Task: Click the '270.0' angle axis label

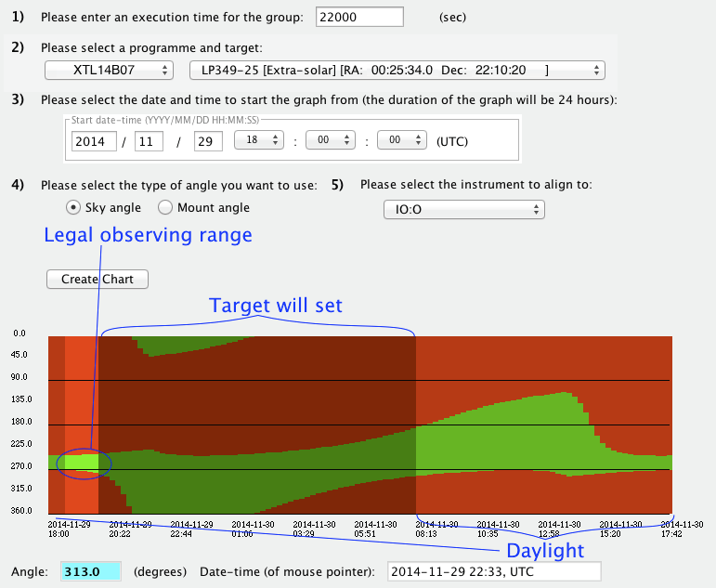Action: coord(21,466)
